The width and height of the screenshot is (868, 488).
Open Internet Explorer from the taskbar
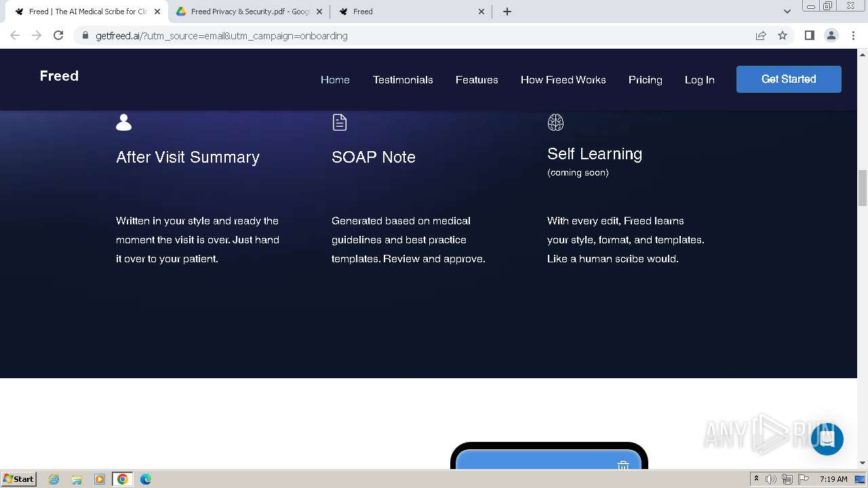pos(54,479)
